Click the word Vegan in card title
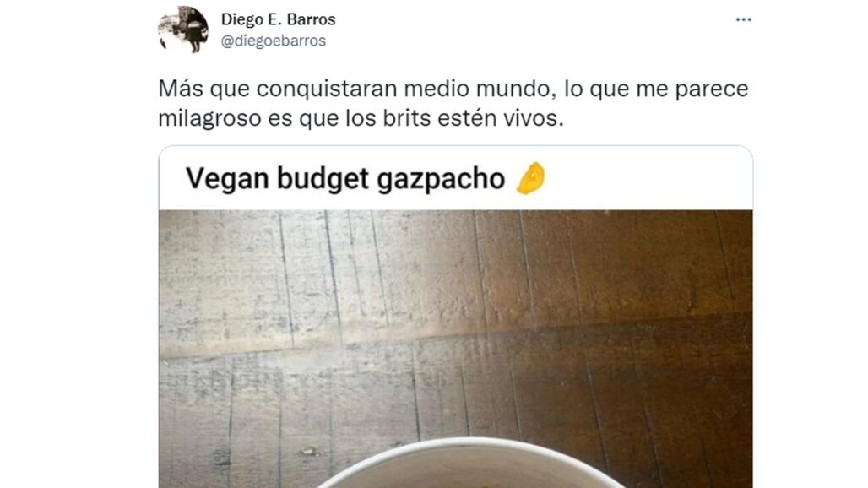This screenshot has height=488, width=868. click(x=227, y=180)
